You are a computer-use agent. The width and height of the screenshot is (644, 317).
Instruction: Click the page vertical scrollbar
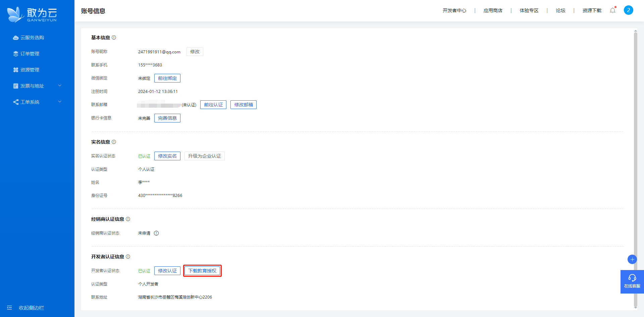point(635,168)
